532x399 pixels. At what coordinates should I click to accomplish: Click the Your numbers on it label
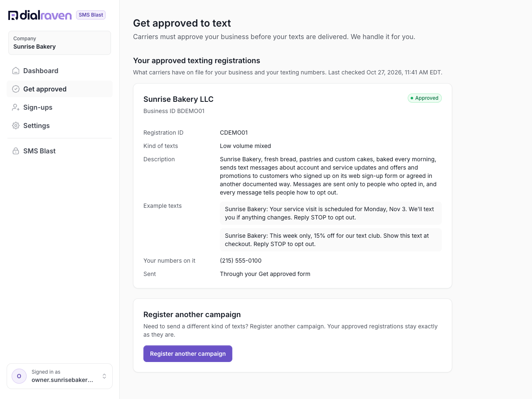169,261
